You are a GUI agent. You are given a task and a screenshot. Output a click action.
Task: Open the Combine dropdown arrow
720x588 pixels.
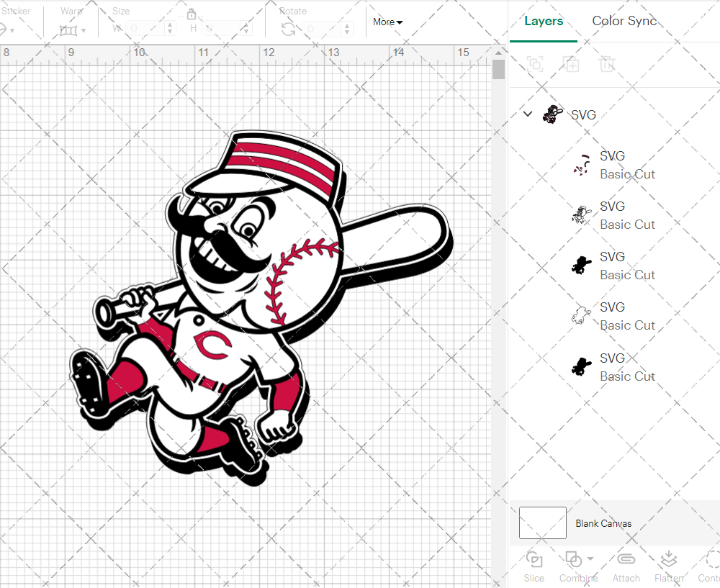590,558
